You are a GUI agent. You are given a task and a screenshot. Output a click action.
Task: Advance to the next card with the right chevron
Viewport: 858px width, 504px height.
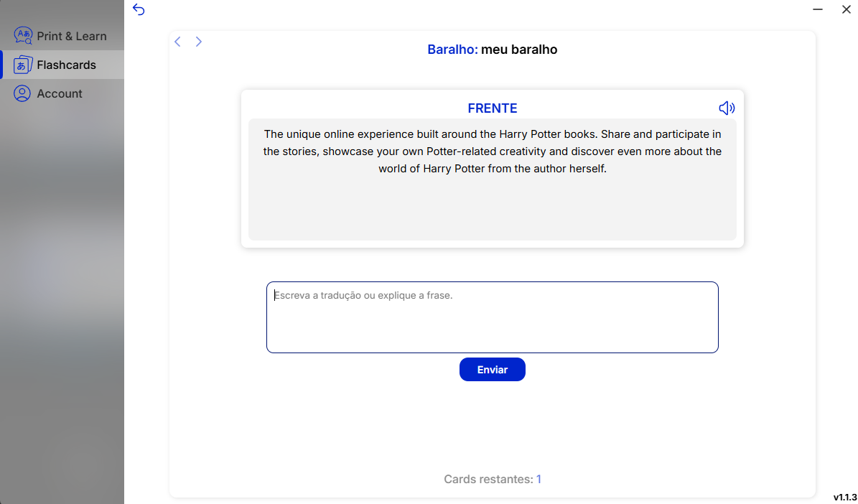[x=199, y=42]
